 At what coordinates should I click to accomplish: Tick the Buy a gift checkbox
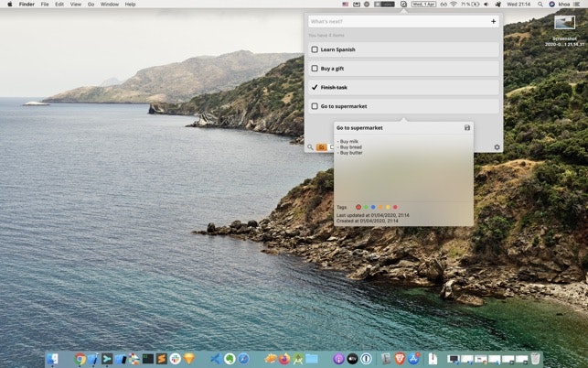315,69
